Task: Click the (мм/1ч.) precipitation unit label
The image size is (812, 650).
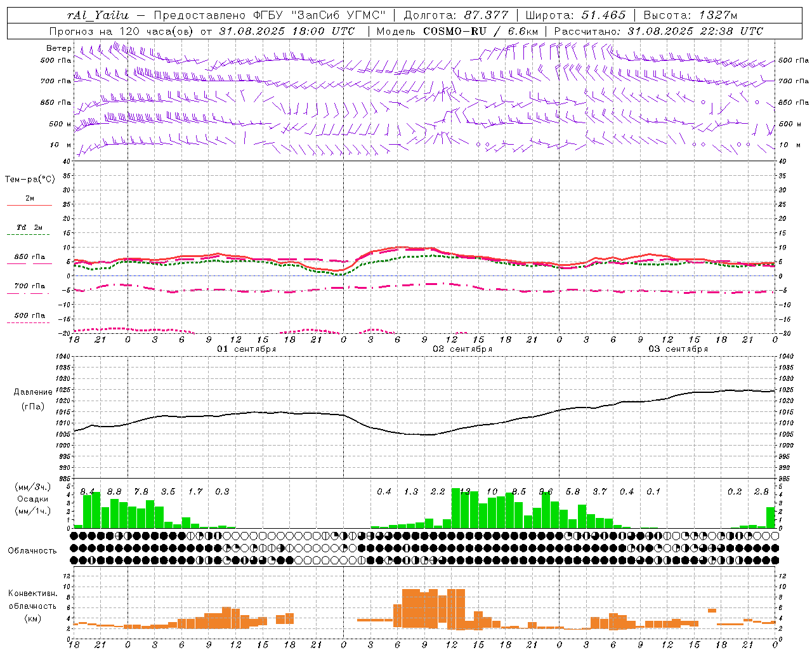Action: tap(33, 511)
